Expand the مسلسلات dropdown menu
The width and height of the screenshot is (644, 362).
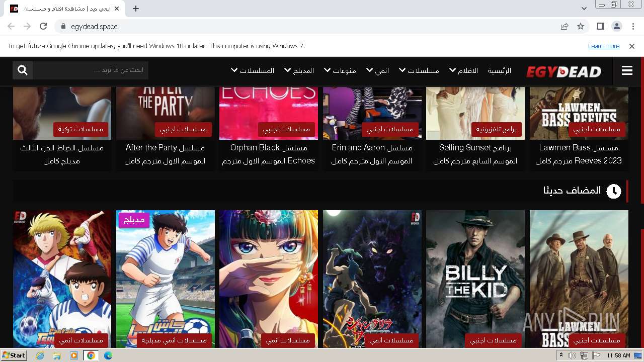(x=419, y=70)
